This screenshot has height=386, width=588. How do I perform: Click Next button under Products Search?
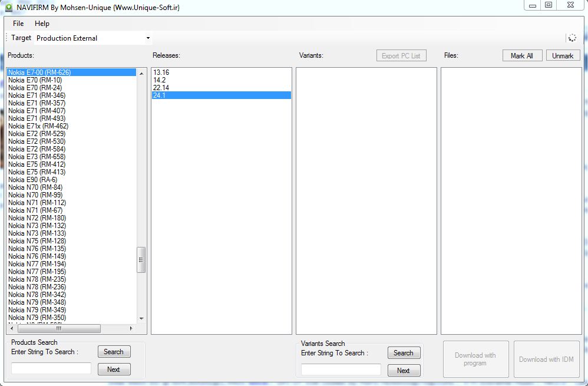click(x=114, y=369)
